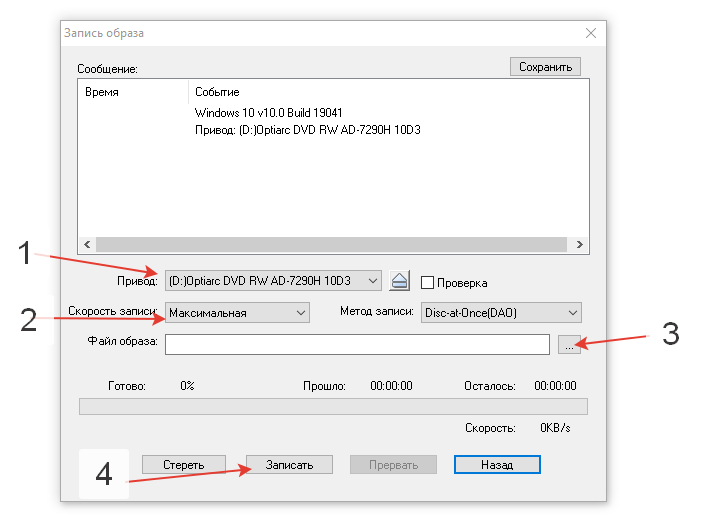The width and height of the screenshot is (720, 525).
Task: Click the Осталось 00:00:00 remaining time value
Action: pos(555,386)
